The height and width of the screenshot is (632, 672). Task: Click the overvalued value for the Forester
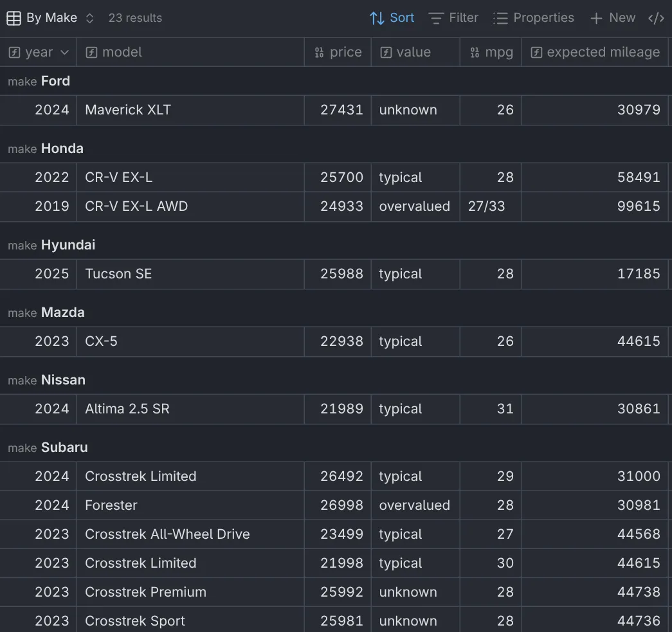coord(415,505)
